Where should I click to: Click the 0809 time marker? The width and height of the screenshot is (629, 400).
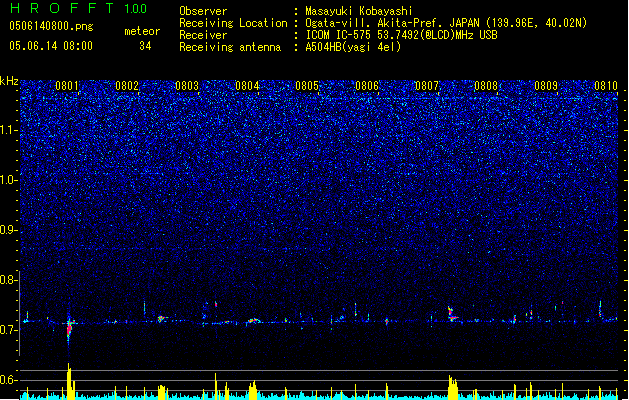tap(546, 86)
